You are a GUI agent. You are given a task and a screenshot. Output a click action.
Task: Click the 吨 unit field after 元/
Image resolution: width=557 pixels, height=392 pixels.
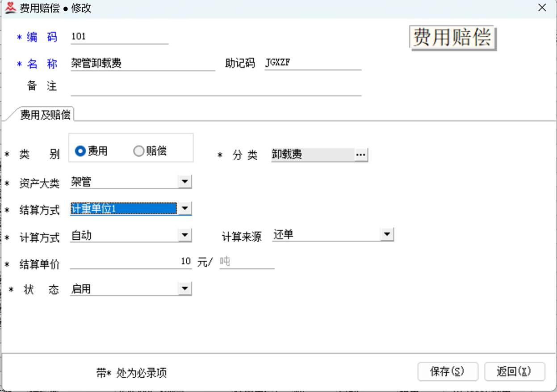tap(247, 262)
